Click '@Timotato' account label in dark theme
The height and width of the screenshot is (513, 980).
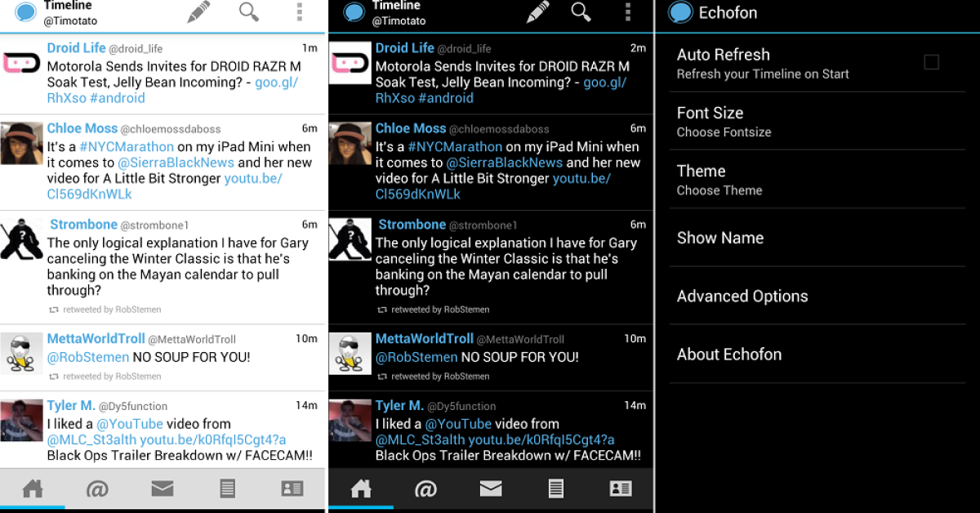(x=399, y=21)
